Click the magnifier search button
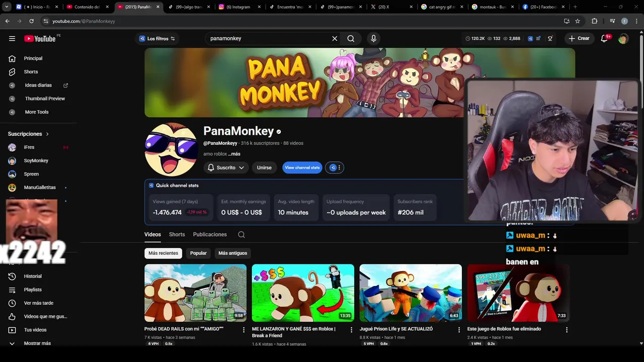The height and width of the screenshot is (362, 644). [351, 38]
